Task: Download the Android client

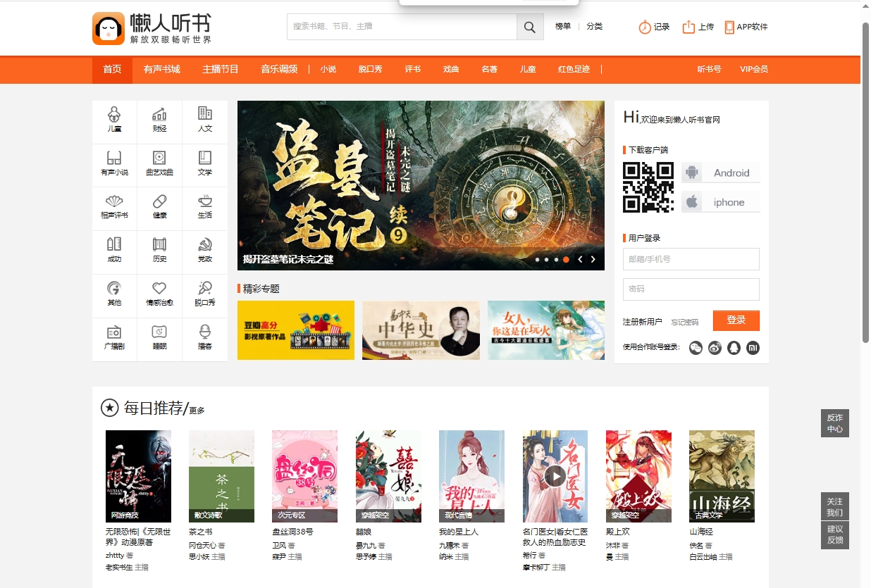Action: pyautogui.click(x=721, y=173)
